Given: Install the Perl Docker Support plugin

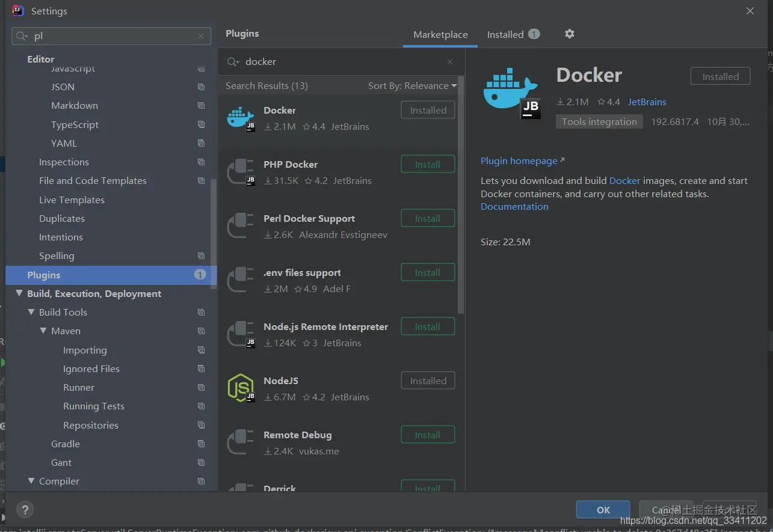Looking at the screenshot, I should [x=428, y=218].
